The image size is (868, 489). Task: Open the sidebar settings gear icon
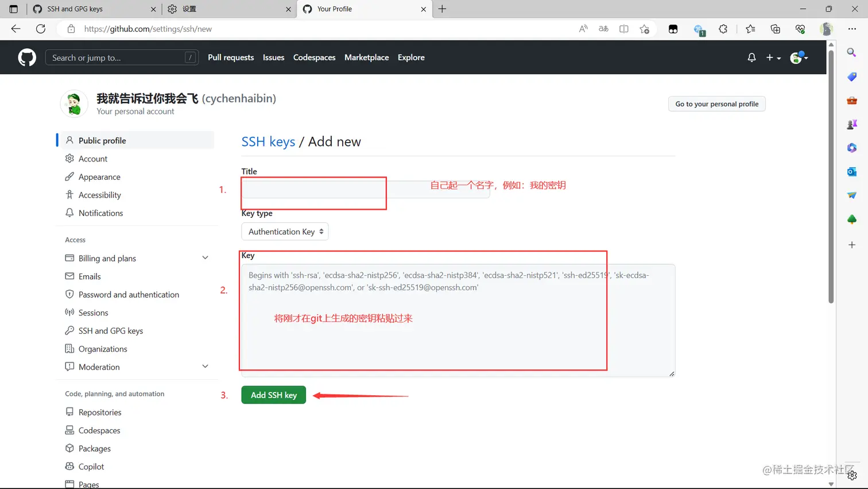coord(852,475)
